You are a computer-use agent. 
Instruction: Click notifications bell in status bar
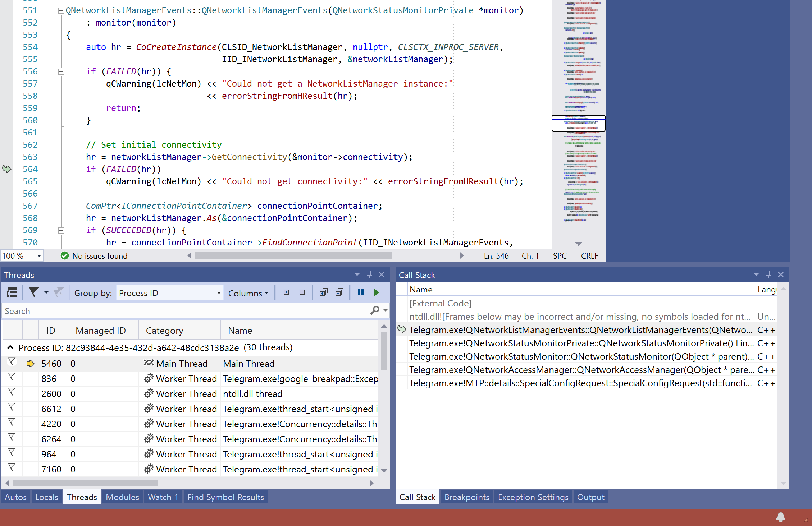pos(780,517)
